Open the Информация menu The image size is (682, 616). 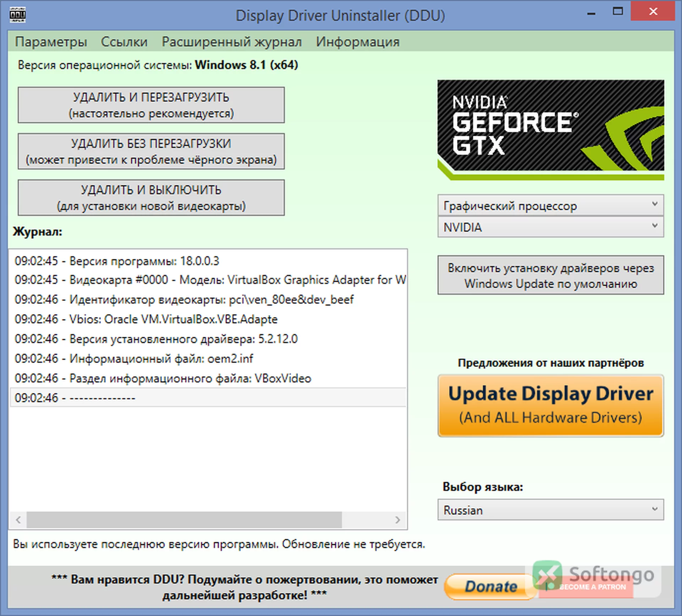click(358, 42)
